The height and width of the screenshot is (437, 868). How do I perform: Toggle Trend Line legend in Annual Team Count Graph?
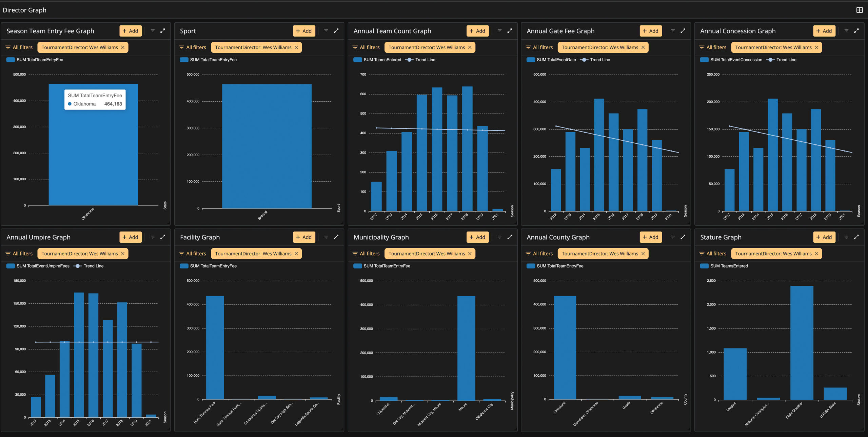[420, 60]
